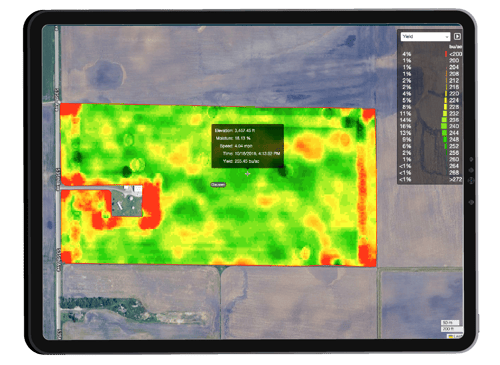Image resolution: width=500 pixels, height=365 pixels.
Task: Click the 220 legend value
Action: (x=454, y=94)
